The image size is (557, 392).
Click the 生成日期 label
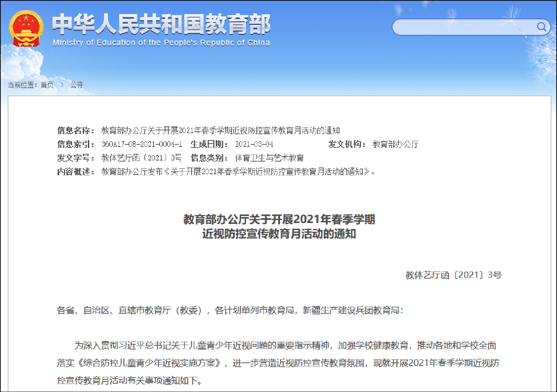(209, 144)
